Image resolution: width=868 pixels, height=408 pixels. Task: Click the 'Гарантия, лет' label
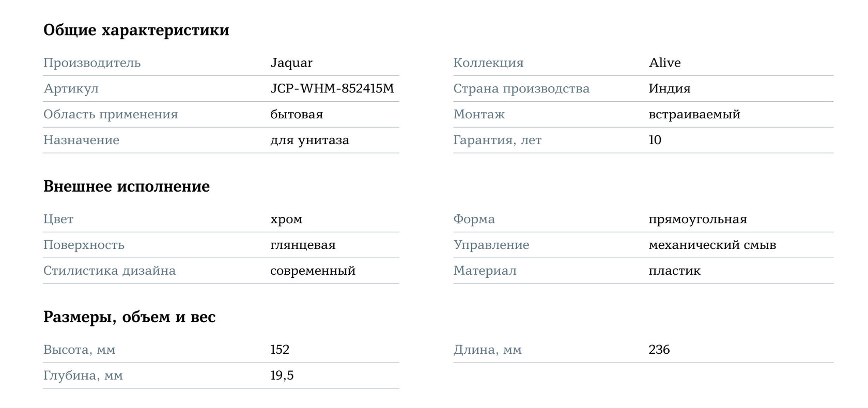pos(497,140)
